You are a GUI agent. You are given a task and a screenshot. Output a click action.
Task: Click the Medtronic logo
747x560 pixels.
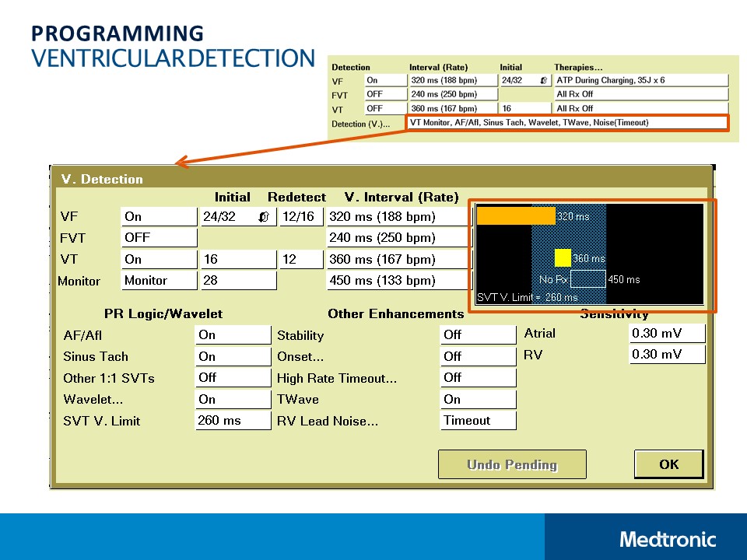668,538
